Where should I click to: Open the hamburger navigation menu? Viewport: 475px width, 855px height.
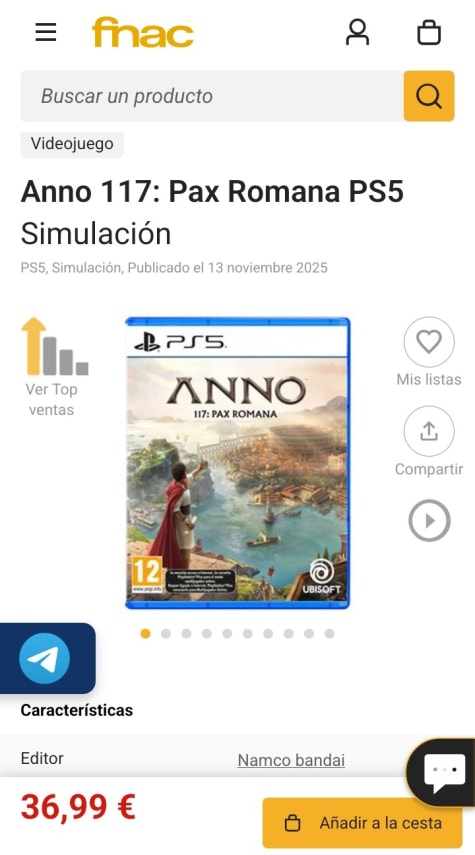tap(46, 32)
